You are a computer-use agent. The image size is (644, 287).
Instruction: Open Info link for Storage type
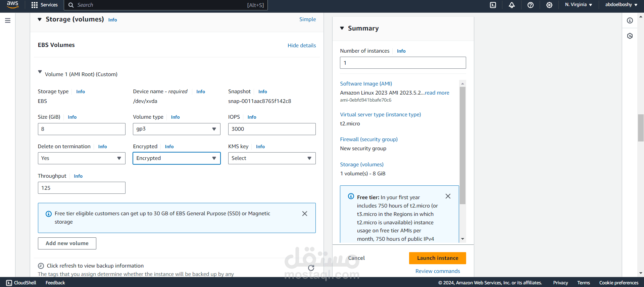click(x=81, y=92)
